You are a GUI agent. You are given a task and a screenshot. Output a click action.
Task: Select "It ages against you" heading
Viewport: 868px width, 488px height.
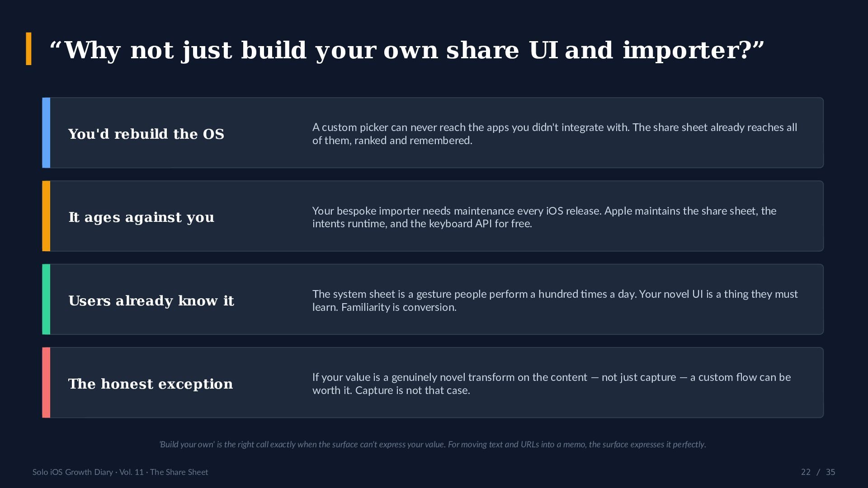141,217
